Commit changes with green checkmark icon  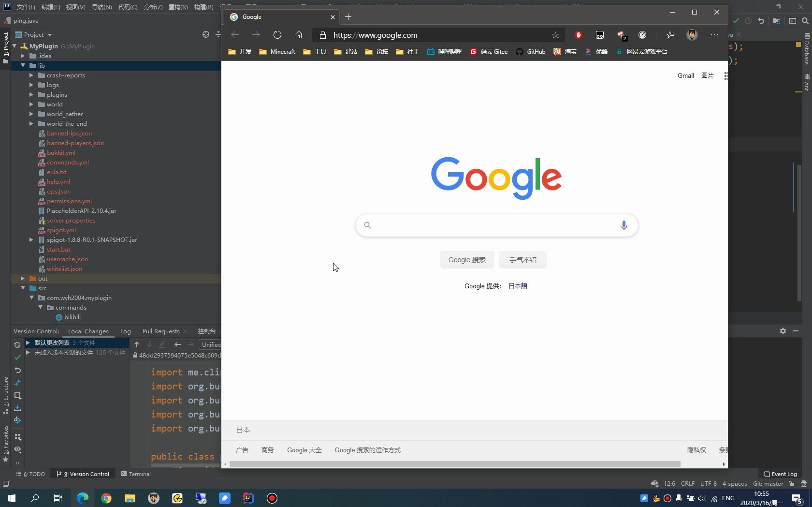coord(17,358)
